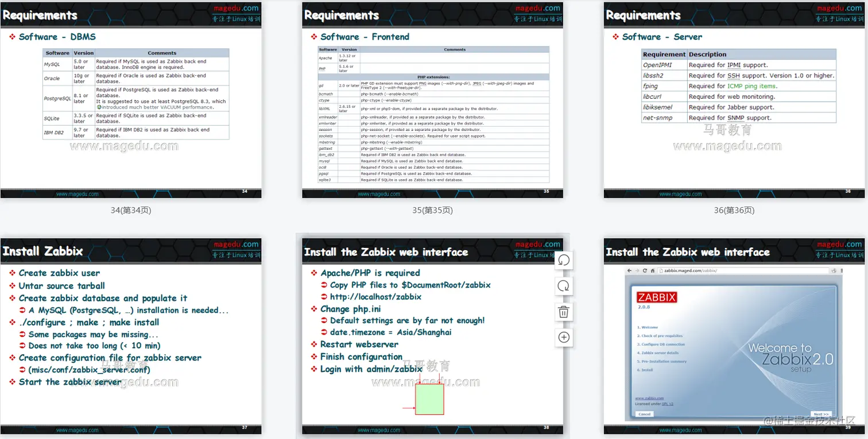Select the Apache/PHP is required slide thumbnail

(432, 336)
